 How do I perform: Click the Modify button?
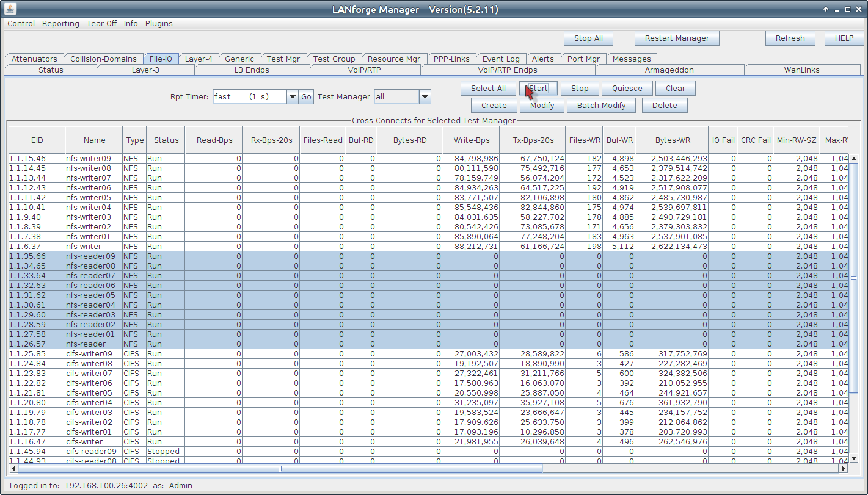tap(542, 105)
